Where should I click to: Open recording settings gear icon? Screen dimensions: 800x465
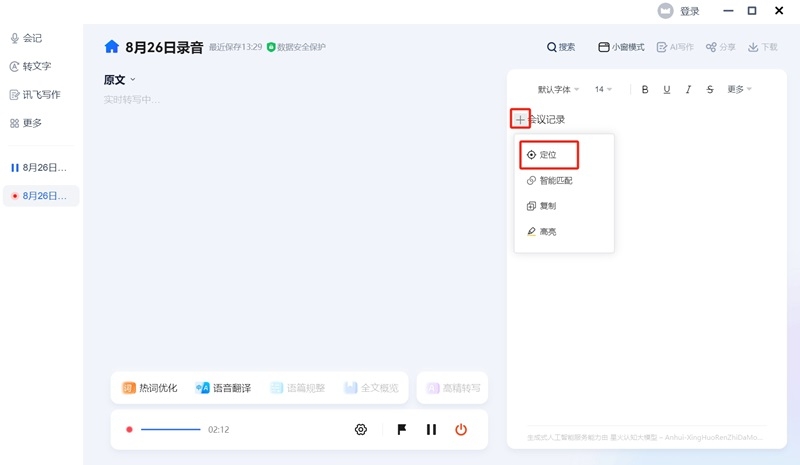[x=361, y=429]
